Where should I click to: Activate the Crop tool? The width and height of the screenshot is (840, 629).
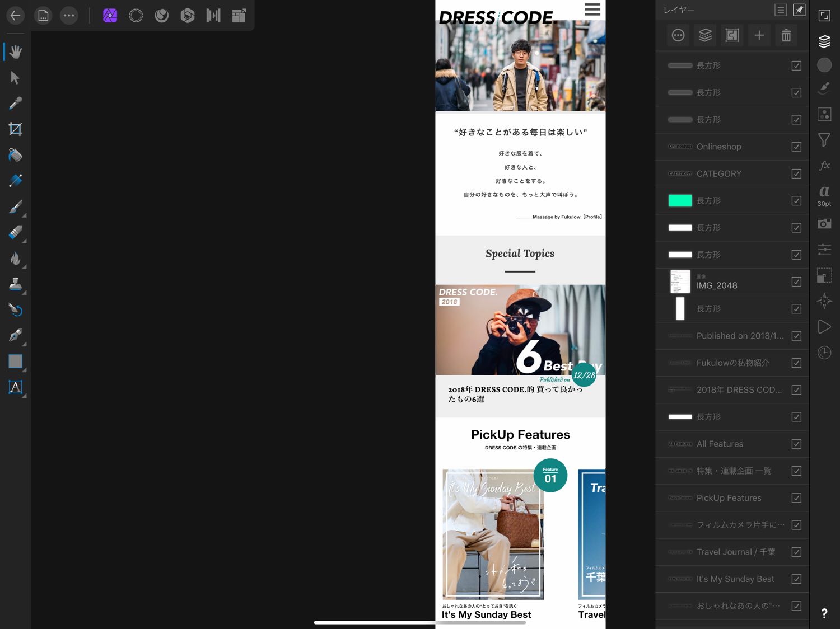[15, 129]
